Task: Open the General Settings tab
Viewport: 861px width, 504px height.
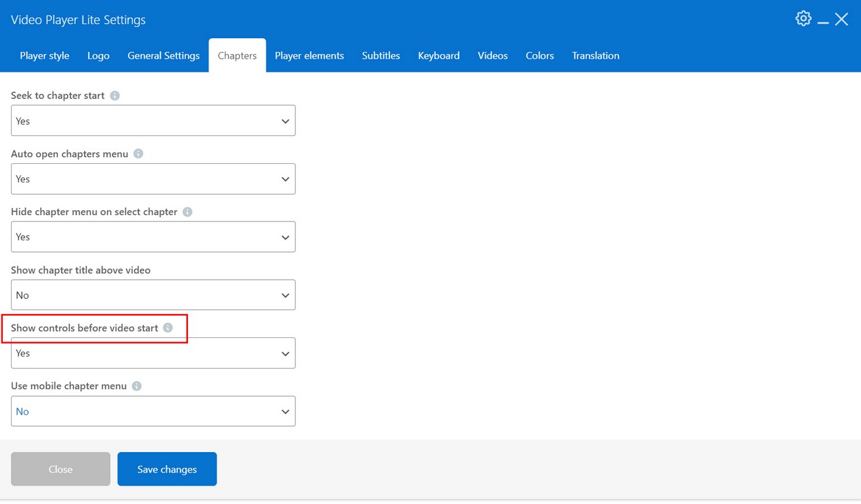Action: click(163, 56)
